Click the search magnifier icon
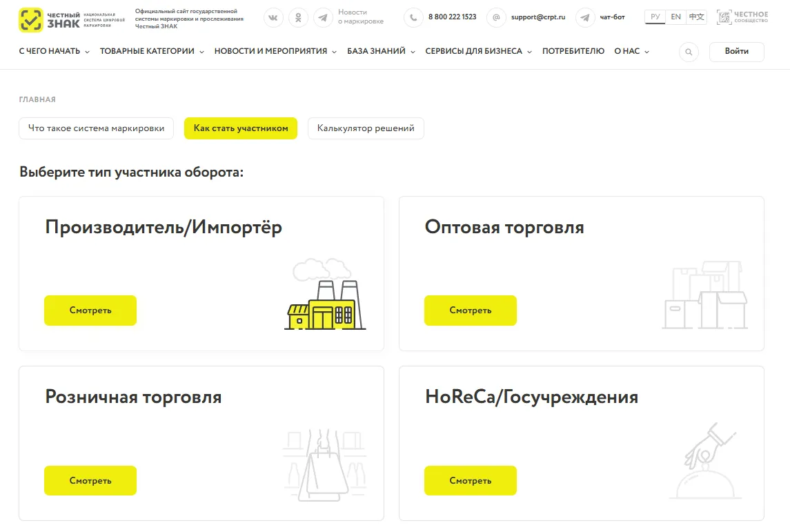 click(689, 52)
